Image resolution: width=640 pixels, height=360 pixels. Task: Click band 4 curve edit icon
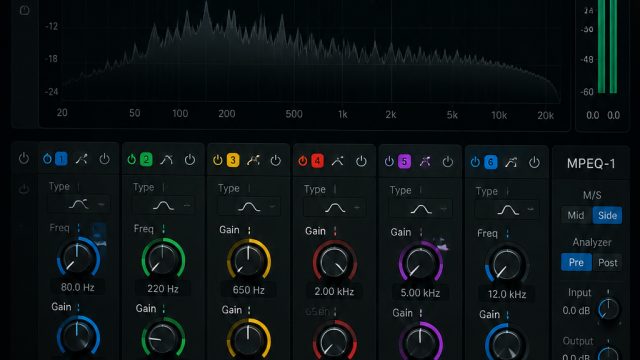coord(338,161)
